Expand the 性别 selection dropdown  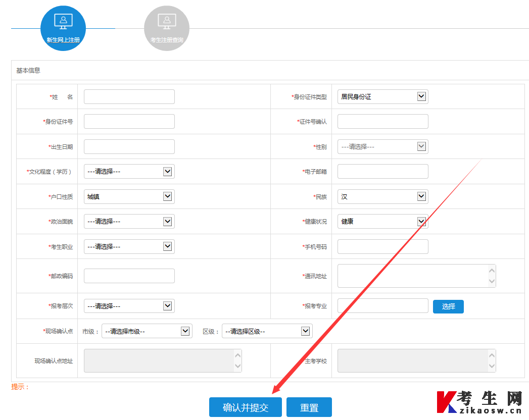(x=382, y=146)
